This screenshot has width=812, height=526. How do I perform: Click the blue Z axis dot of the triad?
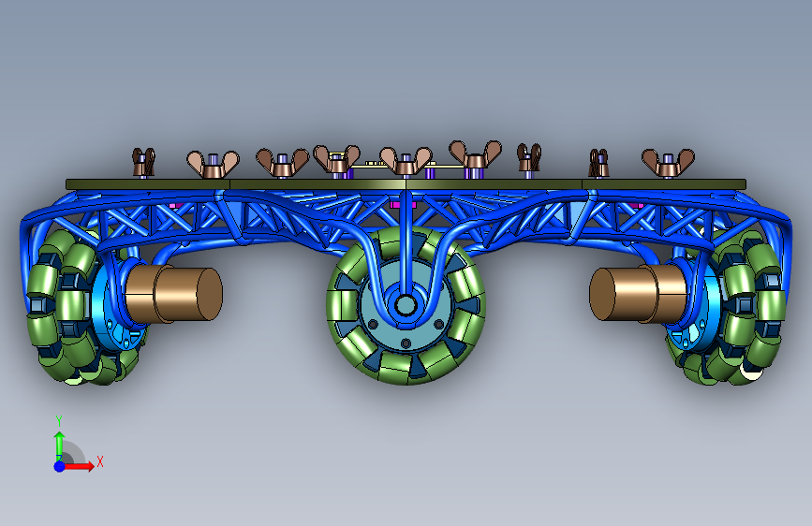[x=59, y=466]
